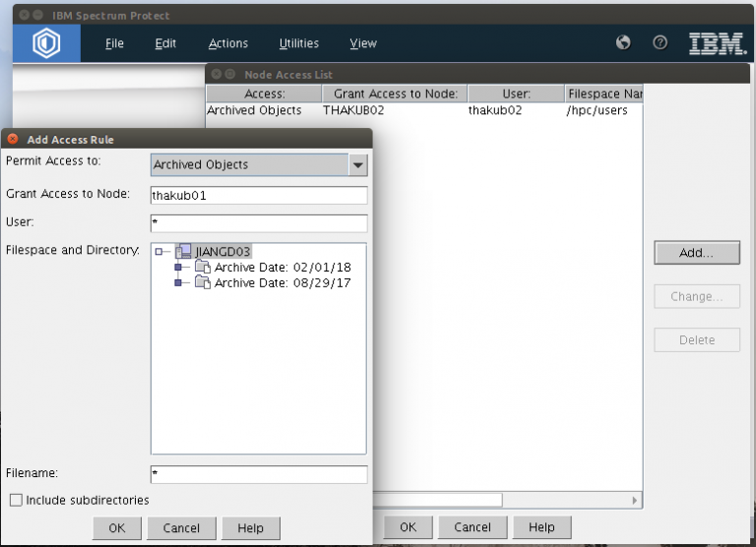The image size is (756, 547).
Task: Open the Permit Access to dropdown
Action: 357,164
